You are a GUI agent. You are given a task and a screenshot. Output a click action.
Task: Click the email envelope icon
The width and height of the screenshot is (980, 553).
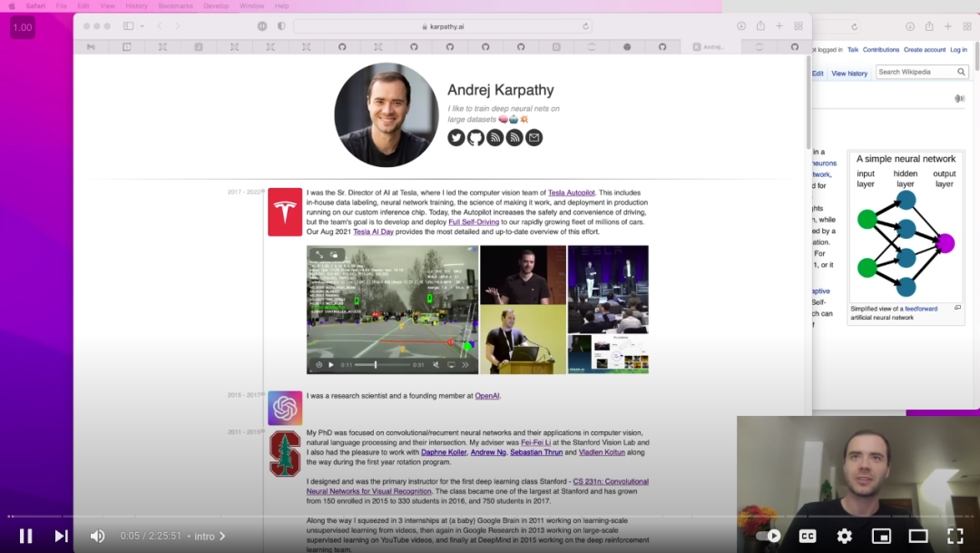534,138
